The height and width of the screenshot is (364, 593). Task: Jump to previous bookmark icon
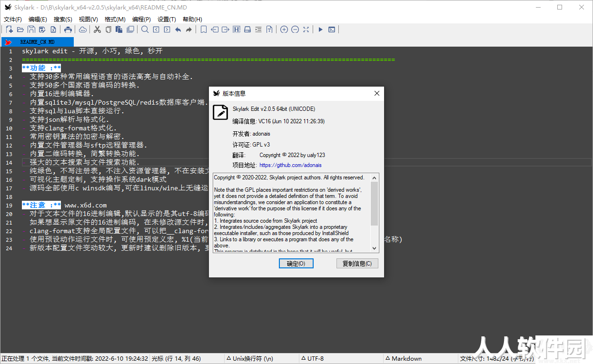coord(215,30)
